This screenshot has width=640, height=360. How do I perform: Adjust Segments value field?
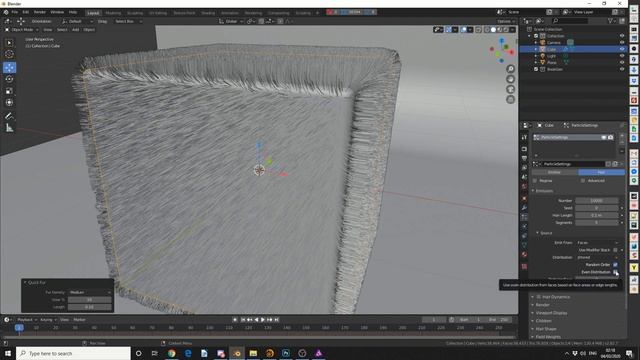click(x=597, y=222)
